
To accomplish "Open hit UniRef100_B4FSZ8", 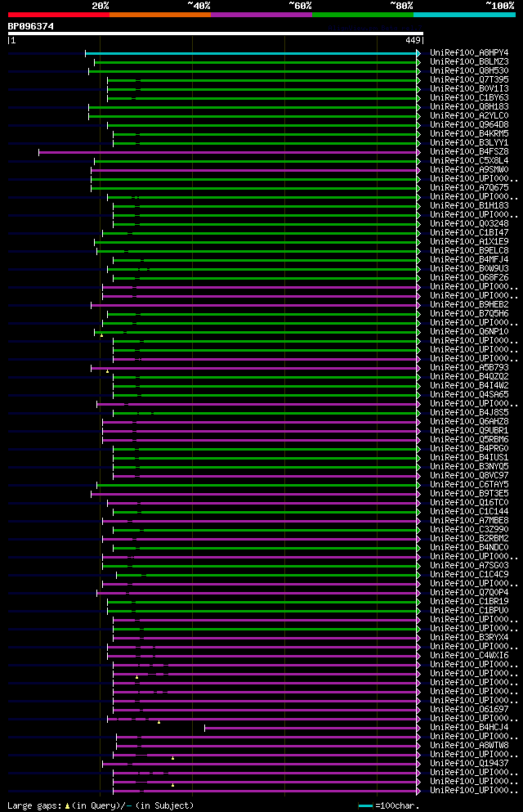I will [x=469, y=152].
